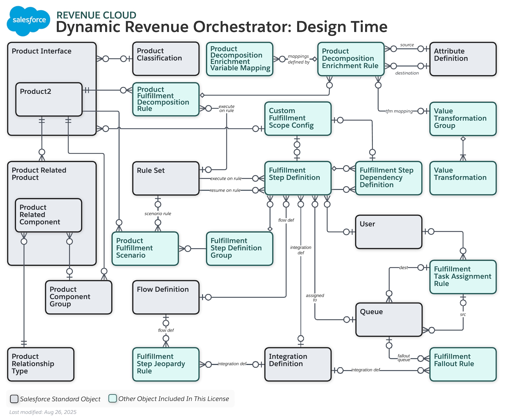506x420 pixels.
Task: Click Fulfillment Task Assignment Rule entity
Action: click(463, 277)
